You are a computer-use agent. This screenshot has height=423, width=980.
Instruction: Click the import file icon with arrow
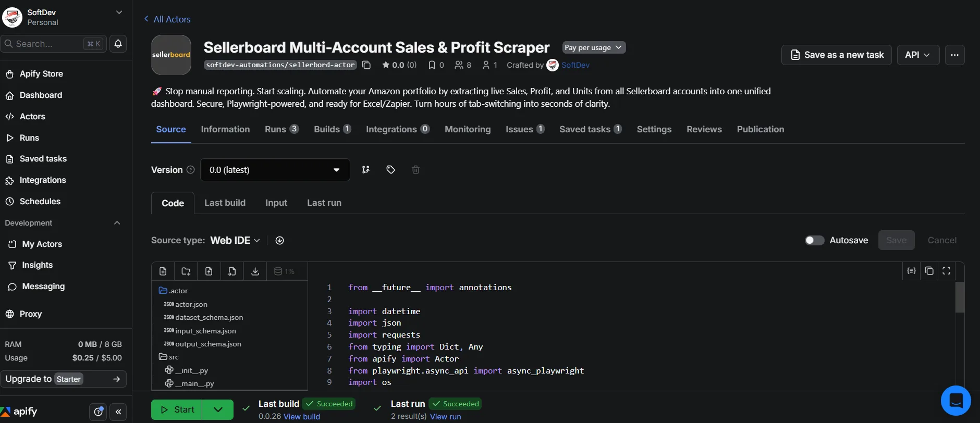232,271
